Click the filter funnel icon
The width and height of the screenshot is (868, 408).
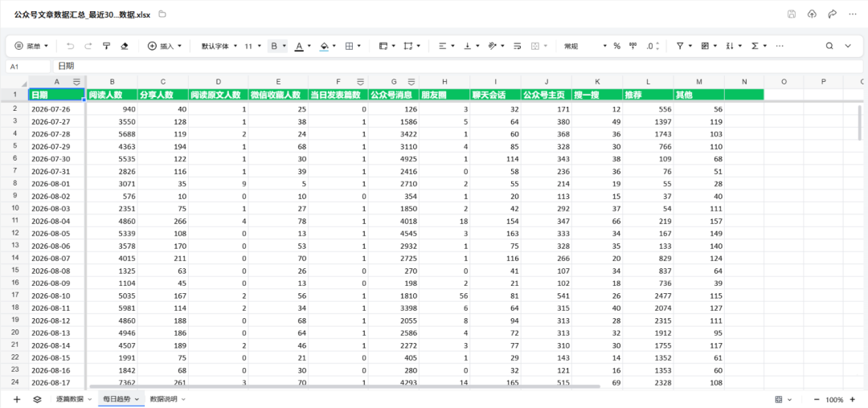point(680,47)
